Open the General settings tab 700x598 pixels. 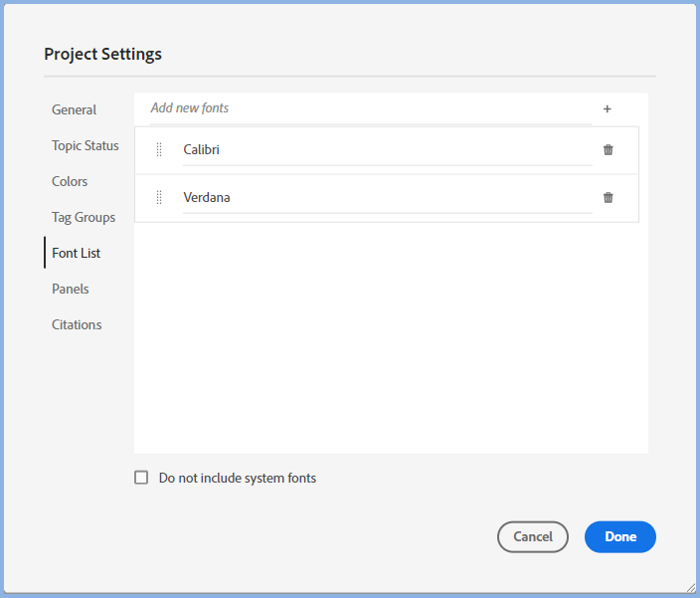[75, 109]
